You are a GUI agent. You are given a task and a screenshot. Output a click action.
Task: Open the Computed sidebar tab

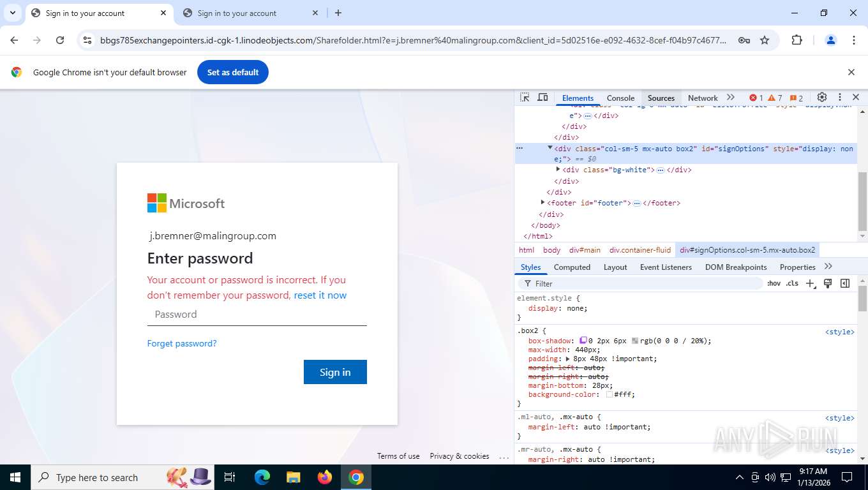[x=572, y=267]
